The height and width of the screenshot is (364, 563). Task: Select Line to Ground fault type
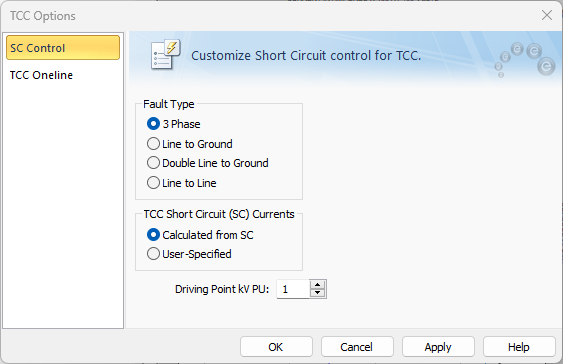[x=190, y=144]
